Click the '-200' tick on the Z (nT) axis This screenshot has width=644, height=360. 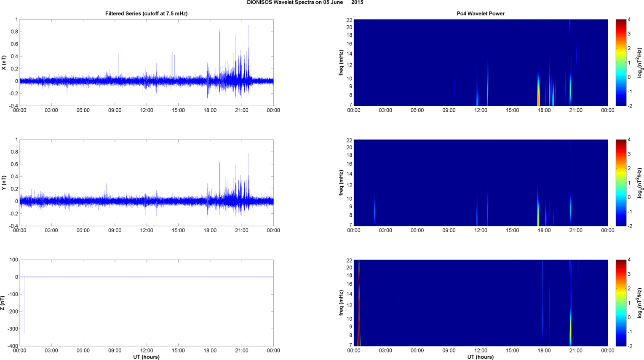pyautogui.click(x=13, y=312)
